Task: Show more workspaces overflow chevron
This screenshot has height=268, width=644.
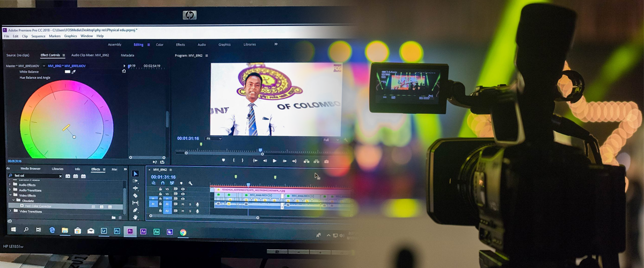Action: 276,44
